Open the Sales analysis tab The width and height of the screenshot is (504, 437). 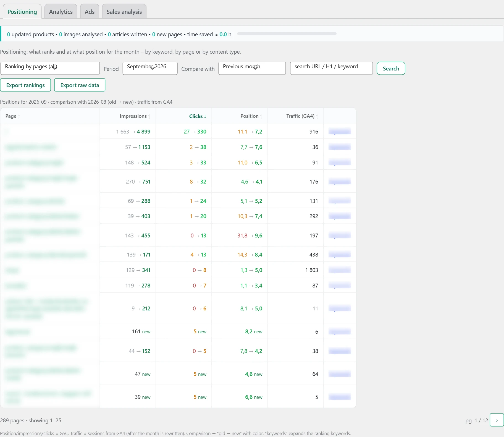pos(124,12)
